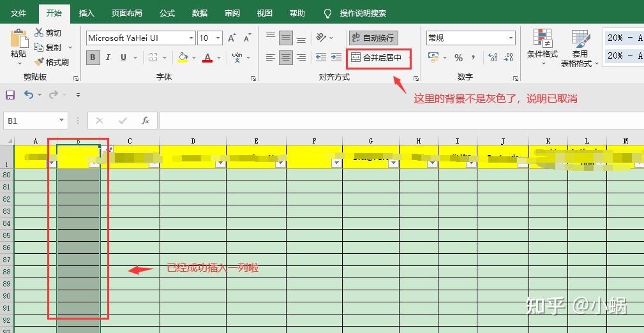The image size is (644, 333).
Task: Click 合并后居中 merge and center
Action: [377, 58]
